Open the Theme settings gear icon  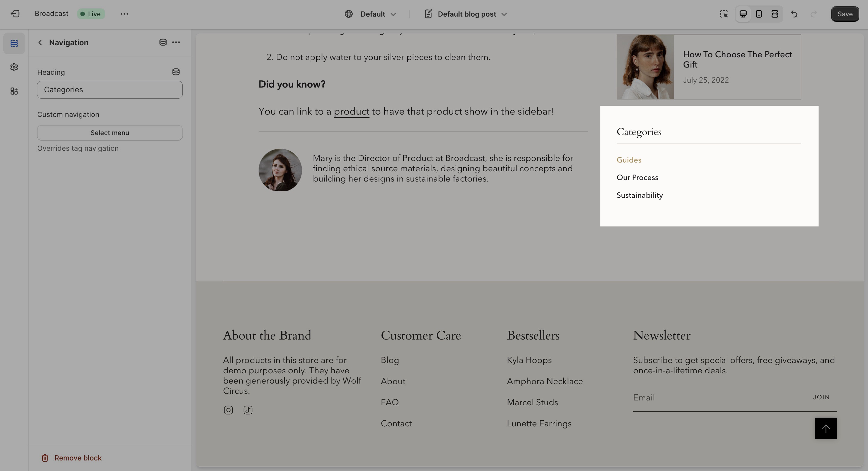point(14,68)
